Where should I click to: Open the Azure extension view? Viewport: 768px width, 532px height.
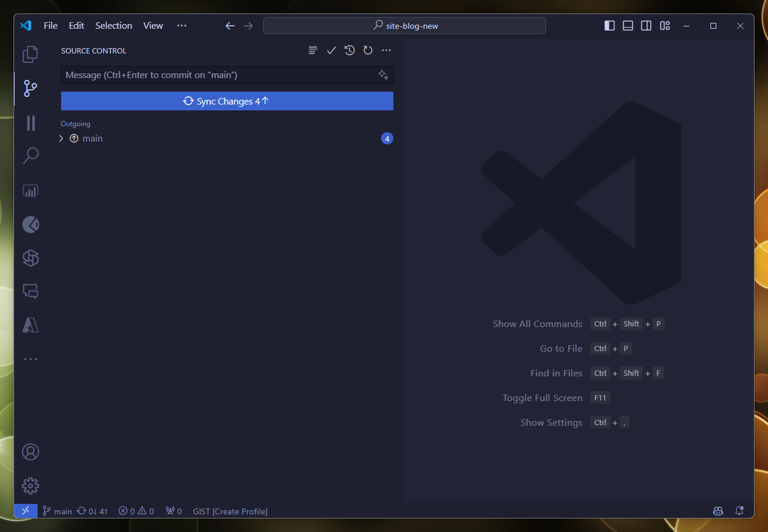coord(31,325)
